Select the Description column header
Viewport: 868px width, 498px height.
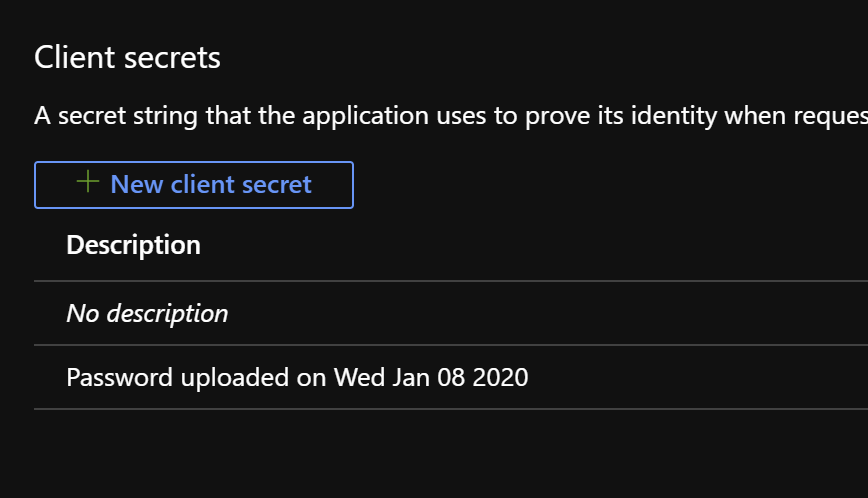(x=133, y=245)
